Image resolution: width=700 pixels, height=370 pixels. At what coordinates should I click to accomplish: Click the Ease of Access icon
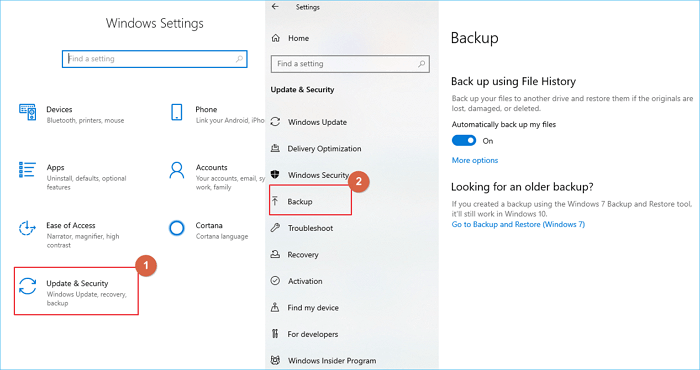[x=27, y=228]
